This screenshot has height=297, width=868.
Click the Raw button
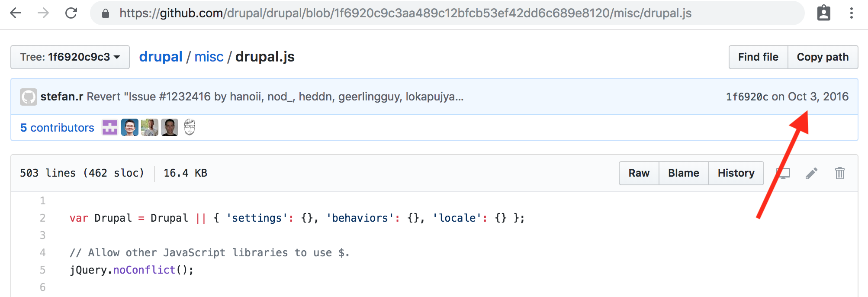click(639, 173)
